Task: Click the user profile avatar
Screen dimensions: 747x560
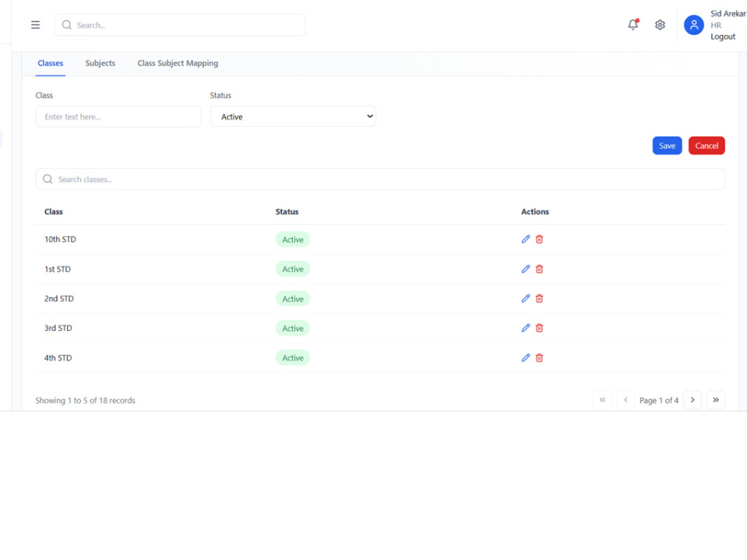Action: [694, 25]
